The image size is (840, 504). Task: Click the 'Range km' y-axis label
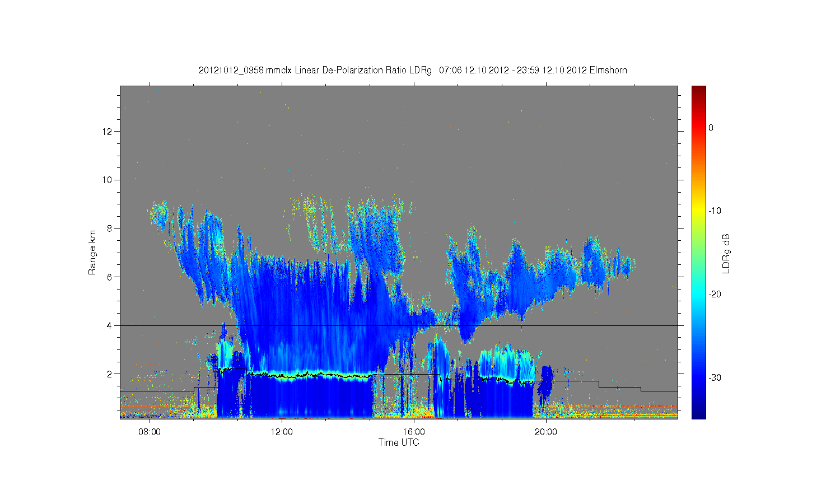(x=92, y=253)
